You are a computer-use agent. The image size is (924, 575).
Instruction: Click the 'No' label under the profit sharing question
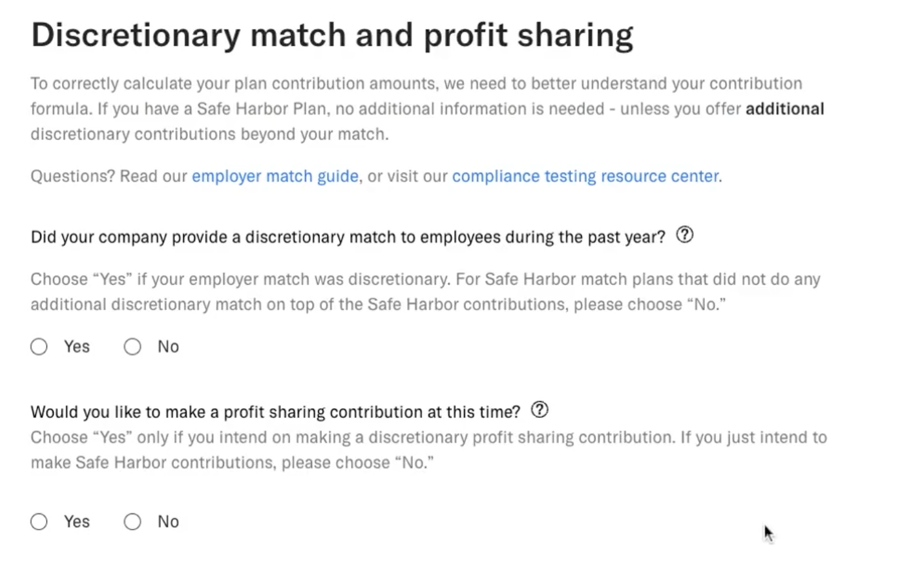[168, 521]
